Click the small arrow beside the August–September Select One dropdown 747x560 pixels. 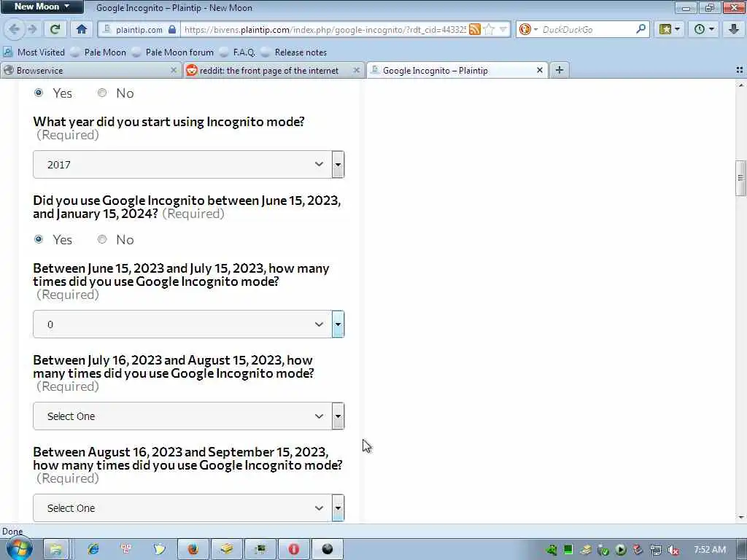click(x=338, y=507)
